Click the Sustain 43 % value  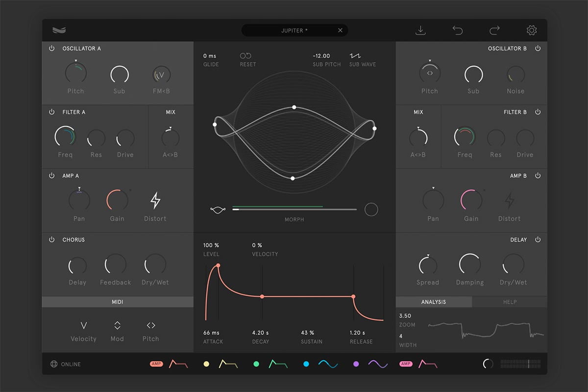coord(308,333)
